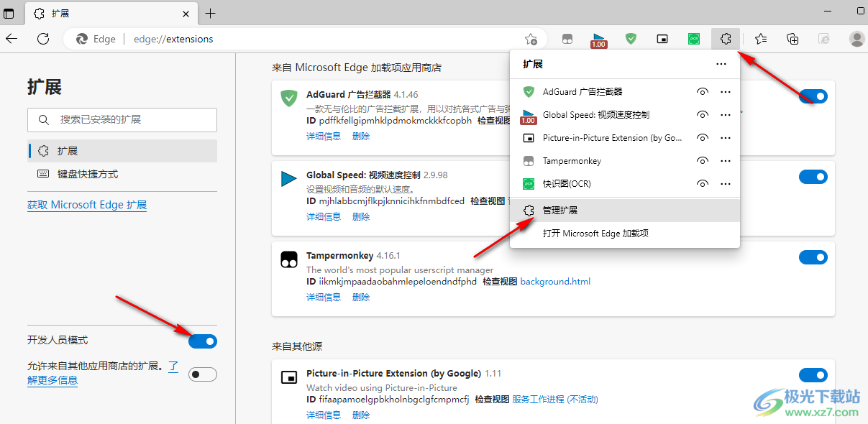Select the 扩展 item in the left sidebar
Image resolution: width=868 pixels, height=424 pixels.
tap(122, 151)
